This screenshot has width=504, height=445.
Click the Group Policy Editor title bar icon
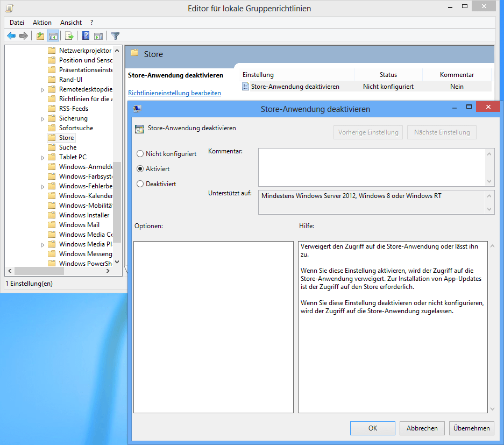(x=10, y=8)
